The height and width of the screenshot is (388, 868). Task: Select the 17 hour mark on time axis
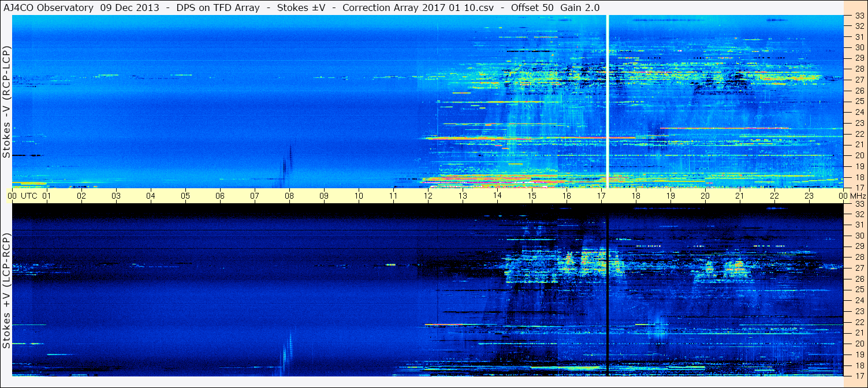tap(601, 196)
